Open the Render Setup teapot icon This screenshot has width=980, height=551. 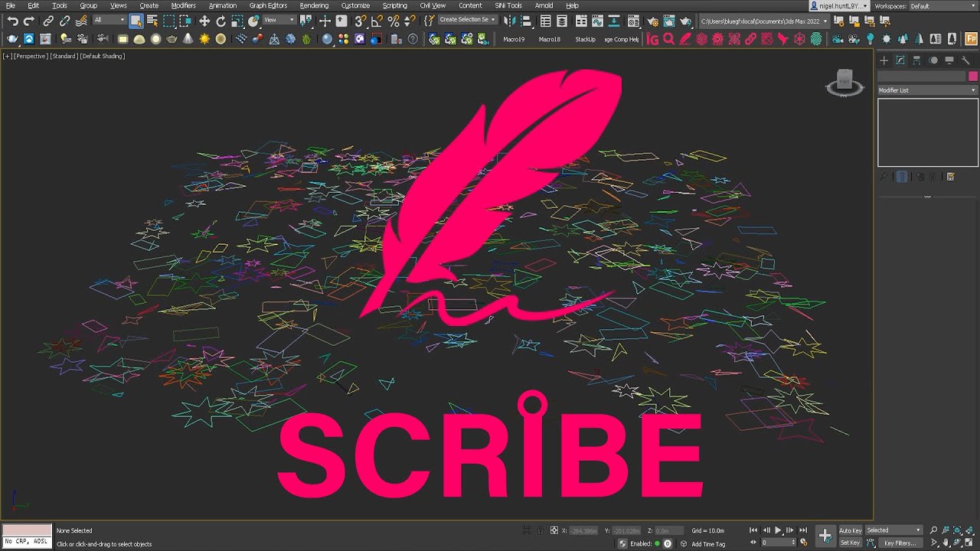[x=652, y=21]
